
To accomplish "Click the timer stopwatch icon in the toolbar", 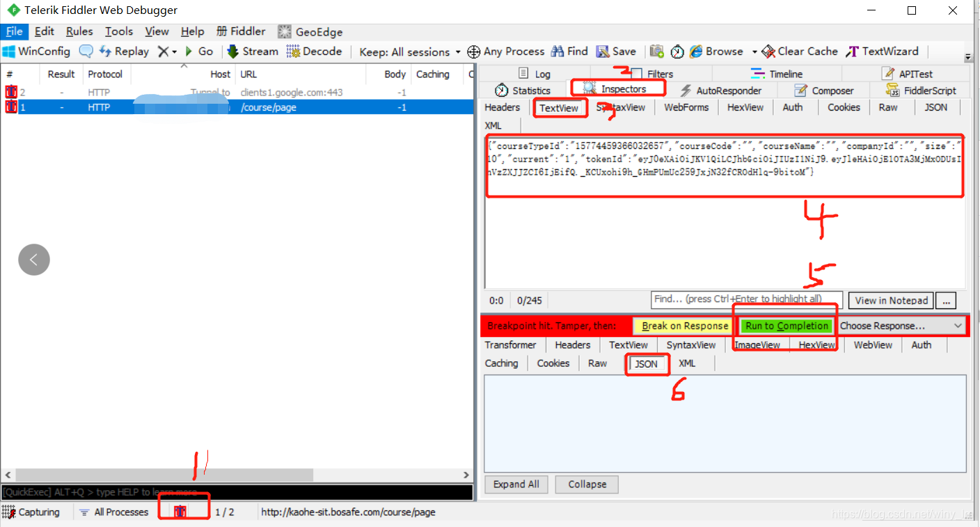I will tap(677, 52).
